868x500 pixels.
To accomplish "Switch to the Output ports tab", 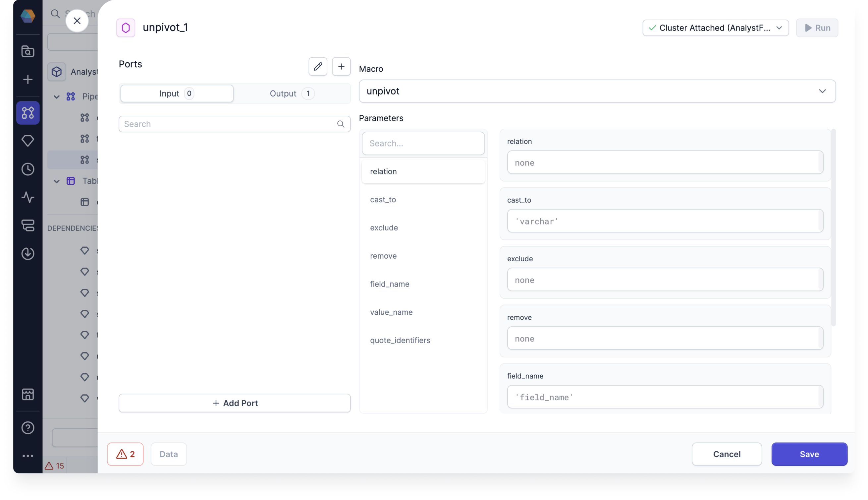I will pos(292,94).
